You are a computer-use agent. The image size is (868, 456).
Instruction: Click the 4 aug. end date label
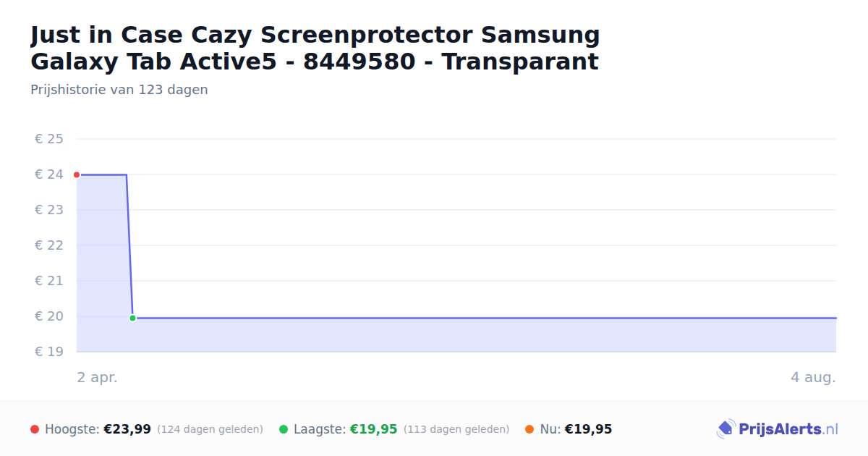[x=813, y=378]
